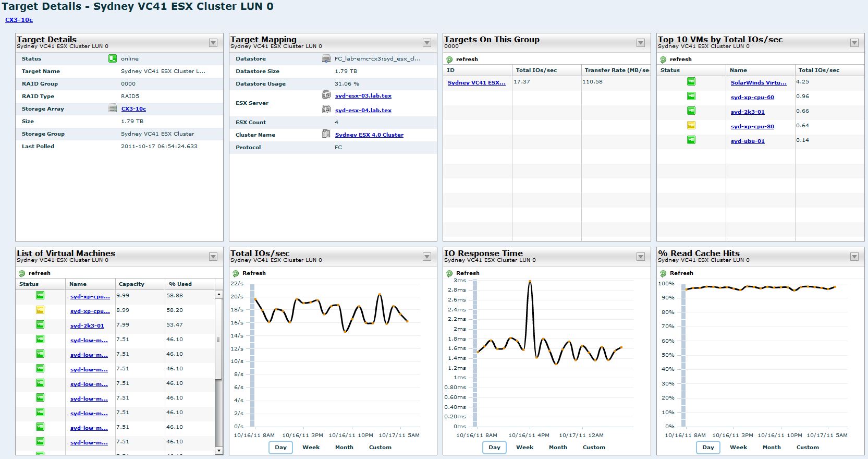Open the syd-esx-04.lab.tex server link

click(x=363, y=110)
